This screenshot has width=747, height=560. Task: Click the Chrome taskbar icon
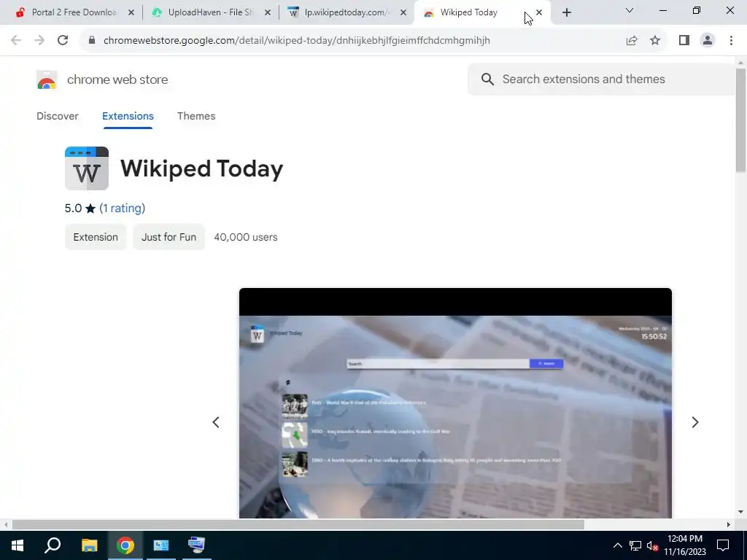125,545
